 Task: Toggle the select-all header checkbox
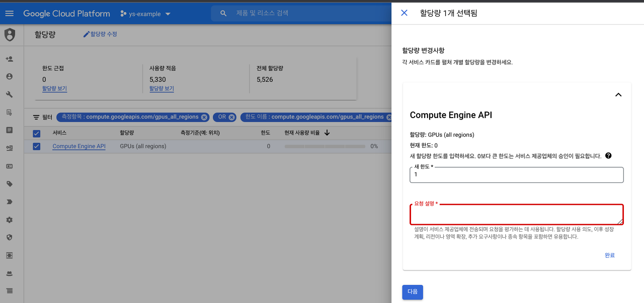[36, 133]
